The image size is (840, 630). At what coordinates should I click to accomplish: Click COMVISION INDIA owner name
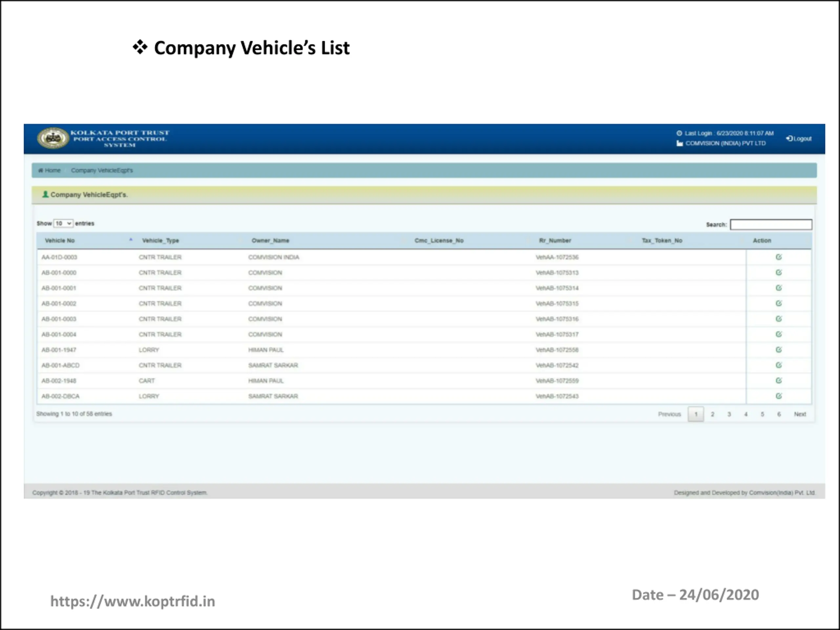273,257
